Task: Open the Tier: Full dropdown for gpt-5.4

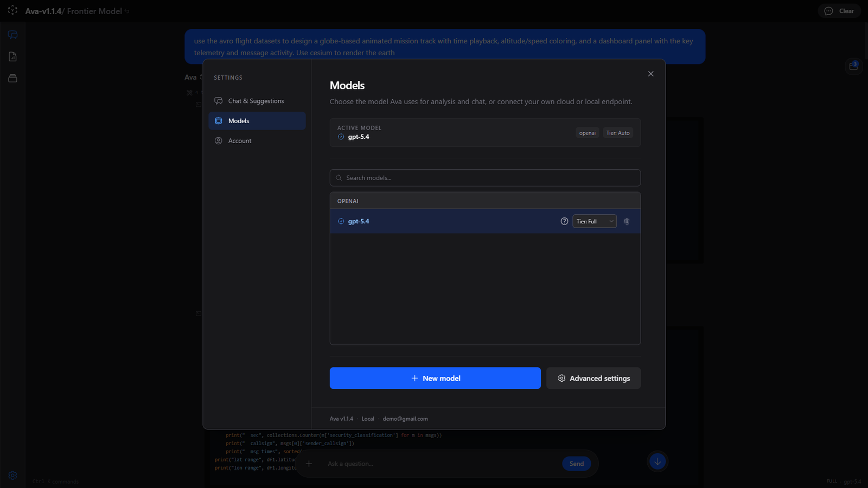Action: 595,221
